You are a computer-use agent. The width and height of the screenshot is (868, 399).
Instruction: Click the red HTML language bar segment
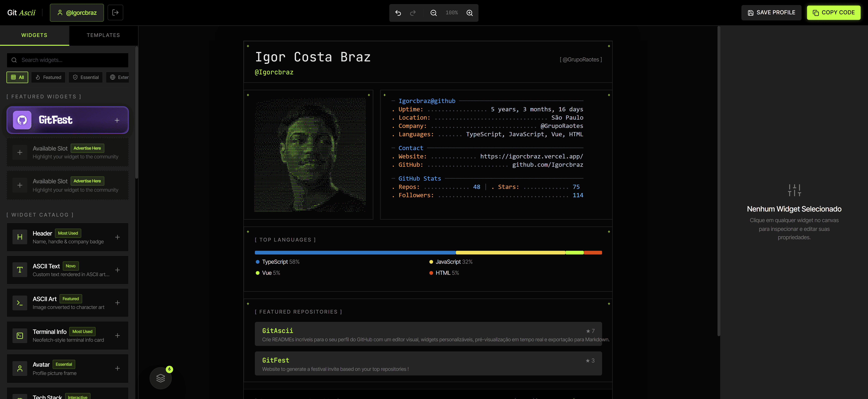593,252
